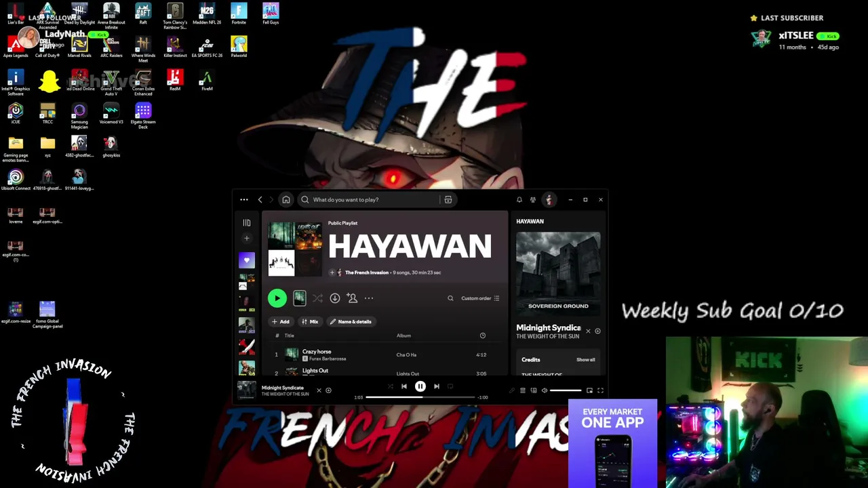
Task: Open the Browse icon in the search bar
Action: pos(448,200)
